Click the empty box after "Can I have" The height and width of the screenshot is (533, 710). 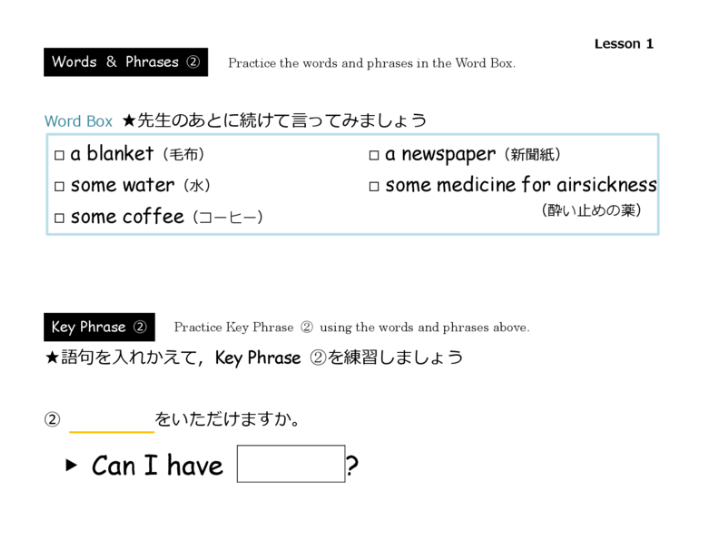click(x=290, y=465)
